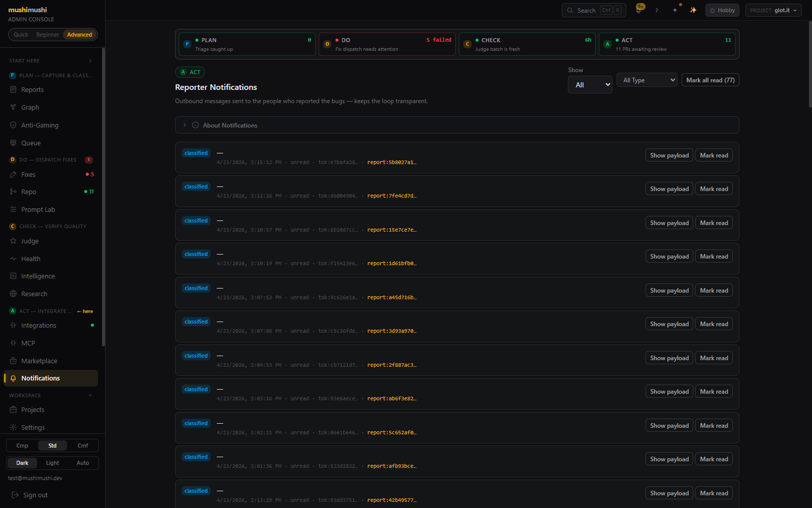The image size is (812, 508).
Task: Switch console mode to Quick
Action: [x=21, y=35]
